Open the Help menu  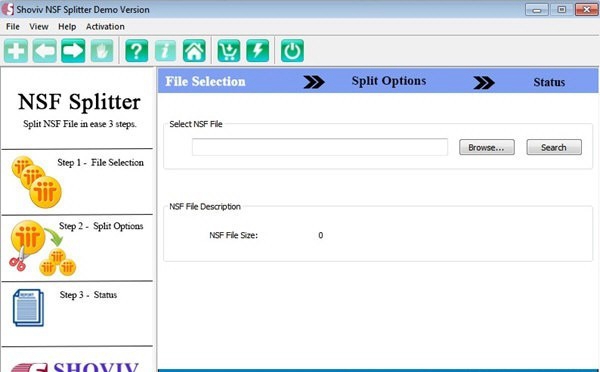coord(67,26)
